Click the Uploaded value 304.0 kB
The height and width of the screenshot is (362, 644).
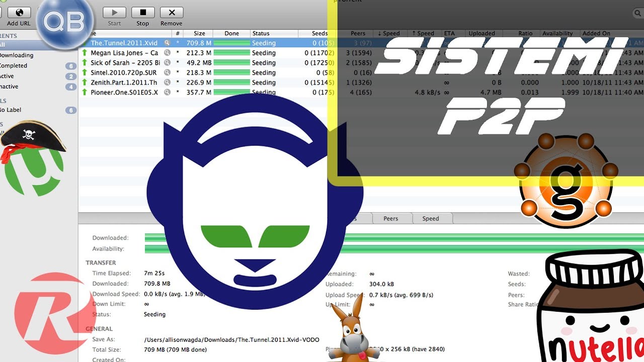(381, 284)
